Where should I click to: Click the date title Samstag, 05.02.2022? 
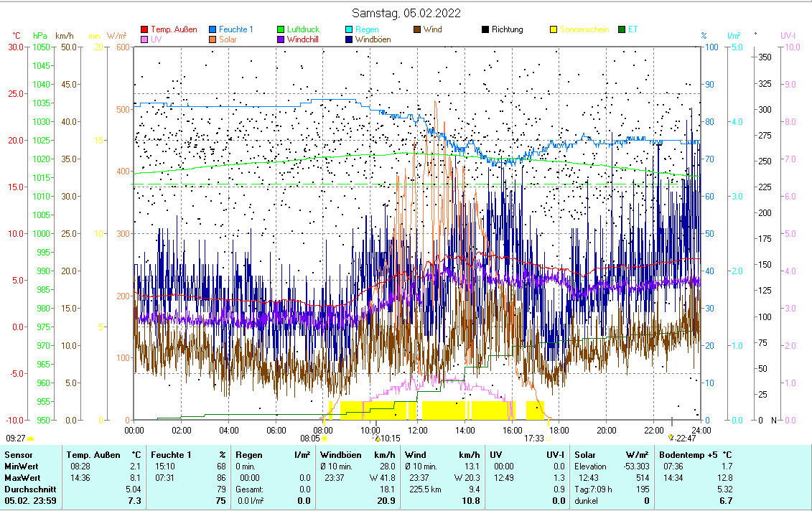click(406, 13)
